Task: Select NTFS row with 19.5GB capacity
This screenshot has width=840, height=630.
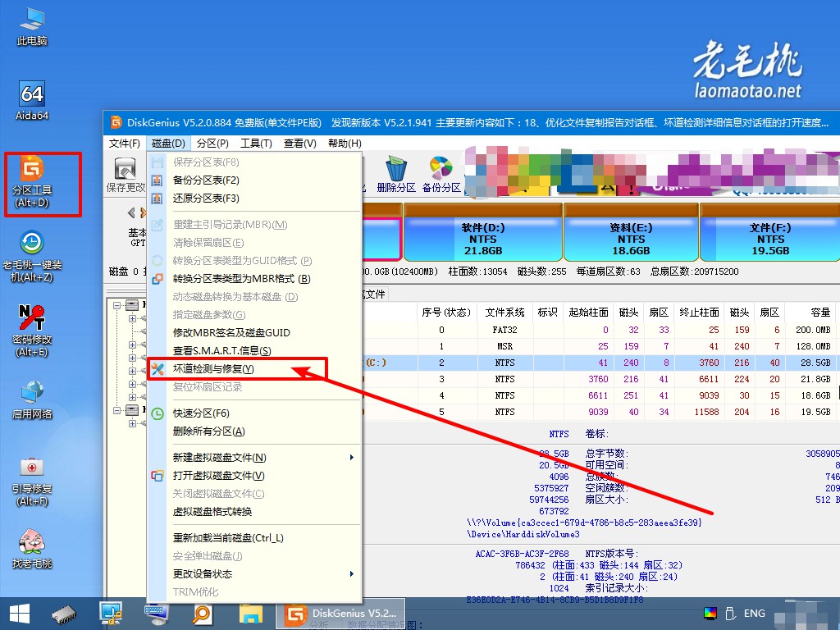Action: click(x=600, y=412)
